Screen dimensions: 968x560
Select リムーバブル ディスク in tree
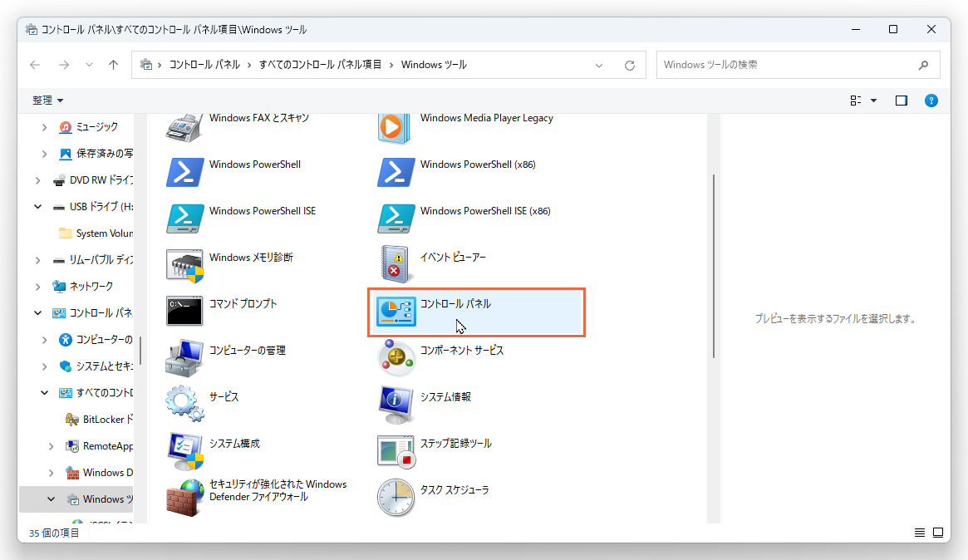click(92, 260)
